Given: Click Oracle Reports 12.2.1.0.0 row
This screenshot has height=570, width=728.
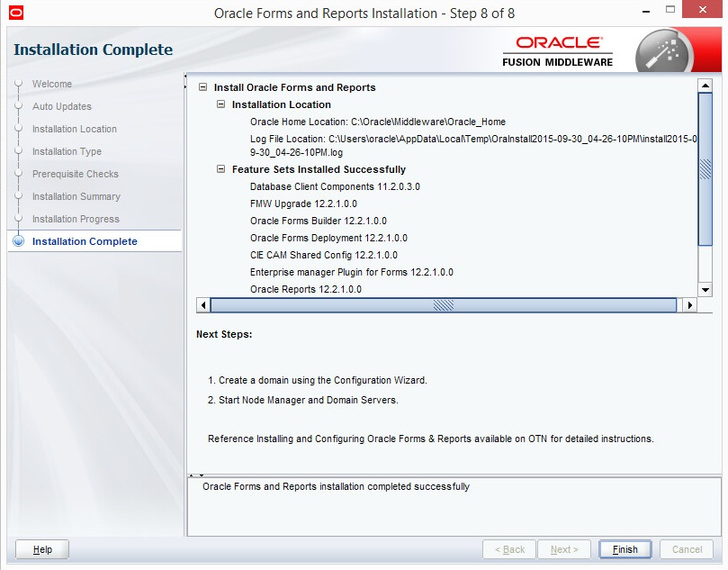Looking at the screenshot, I should click(305, 289).
